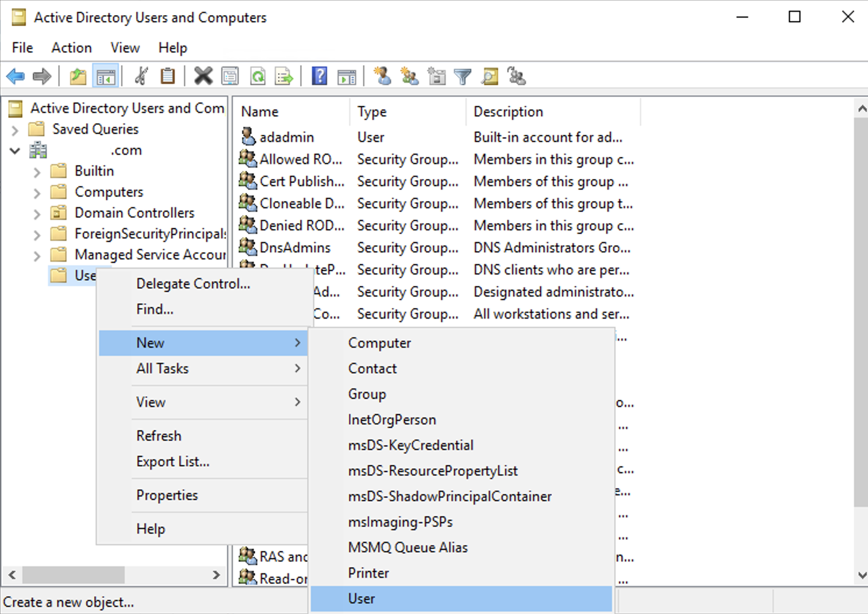The width and height of the screenshot is (868, 614).
Task: Select New in the context menu
Action: [x=203, y=342]
